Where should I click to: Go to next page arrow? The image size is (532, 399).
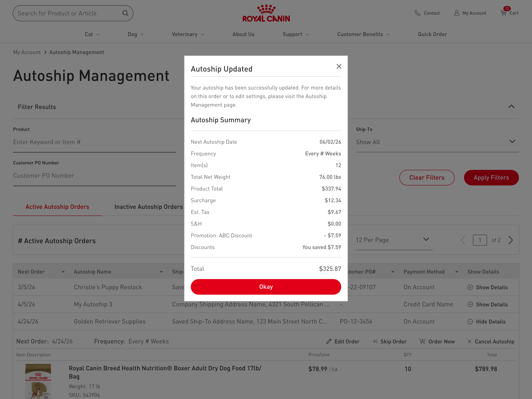point(511,240)
